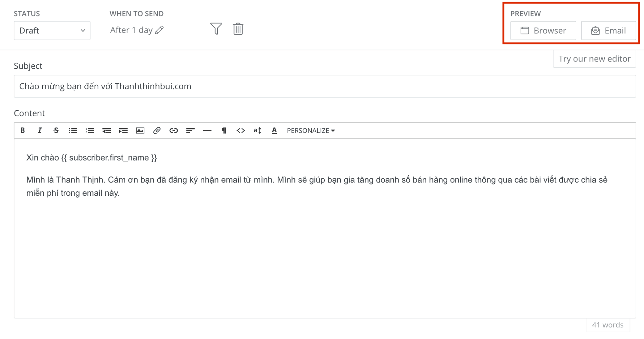Insert a bulleted list
Viewport: 644px width, 339px height.
73,130
